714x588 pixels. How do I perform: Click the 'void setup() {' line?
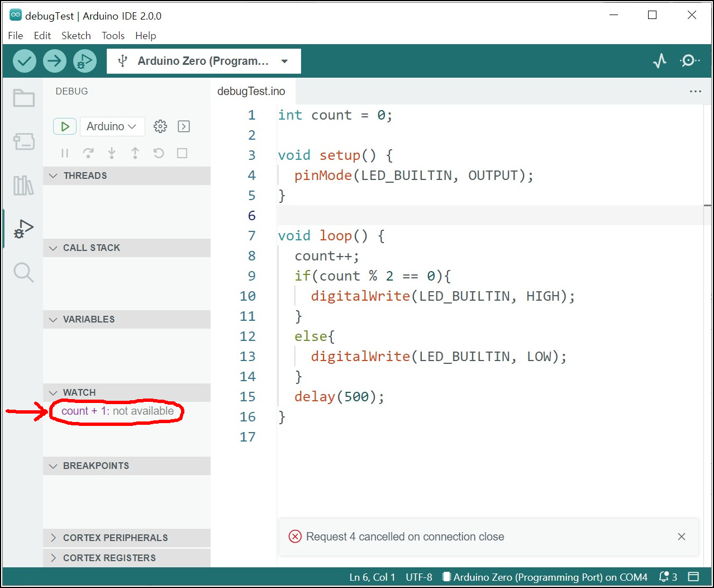336,155
